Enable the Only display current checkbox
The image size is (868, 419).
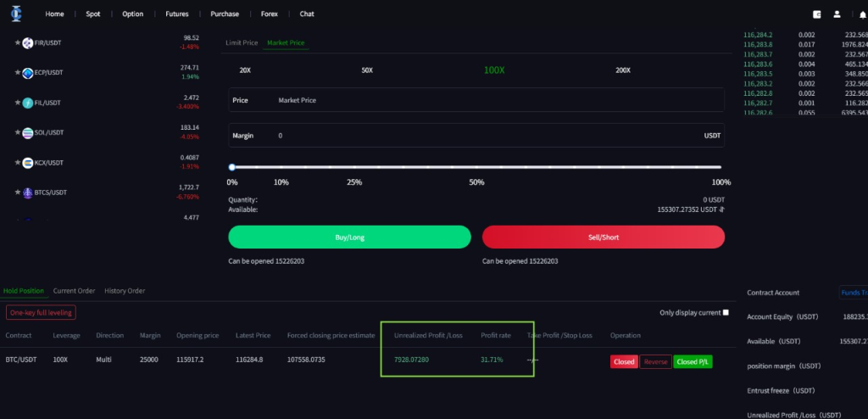(x=725, y=312)
